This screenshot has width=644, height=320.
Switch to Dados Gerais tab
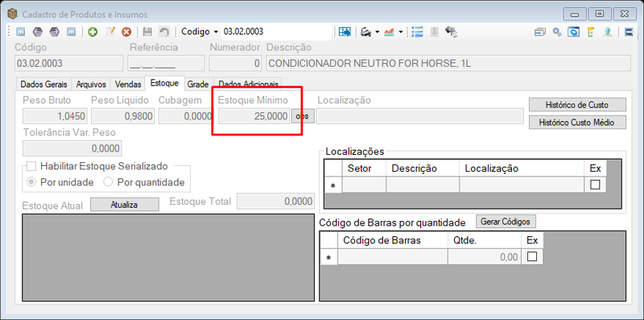click(x=44, y=85)
